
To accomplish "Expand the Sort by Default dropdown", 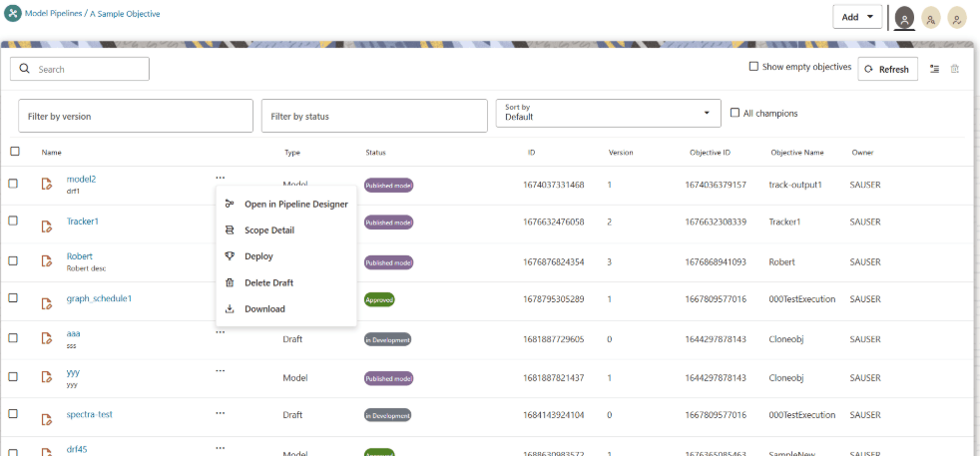I will pos(608,113).
